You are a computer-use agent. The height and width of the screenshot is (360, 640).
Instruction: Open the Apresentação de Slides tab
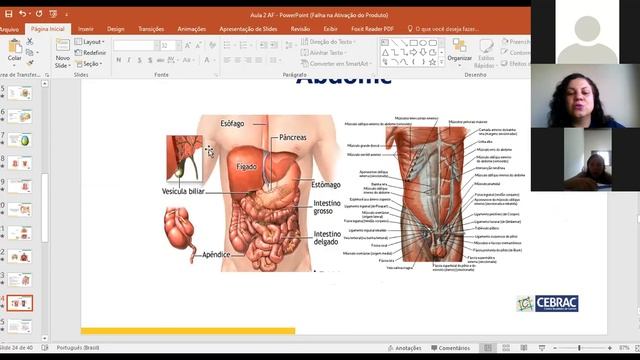tap(248, 29)
